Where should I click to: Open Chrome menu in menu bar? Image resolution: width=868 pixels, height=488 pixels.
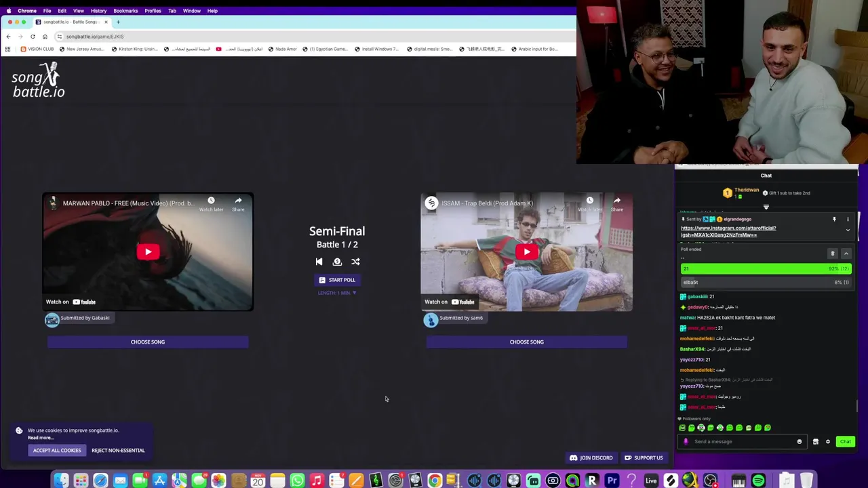point(27,11)
